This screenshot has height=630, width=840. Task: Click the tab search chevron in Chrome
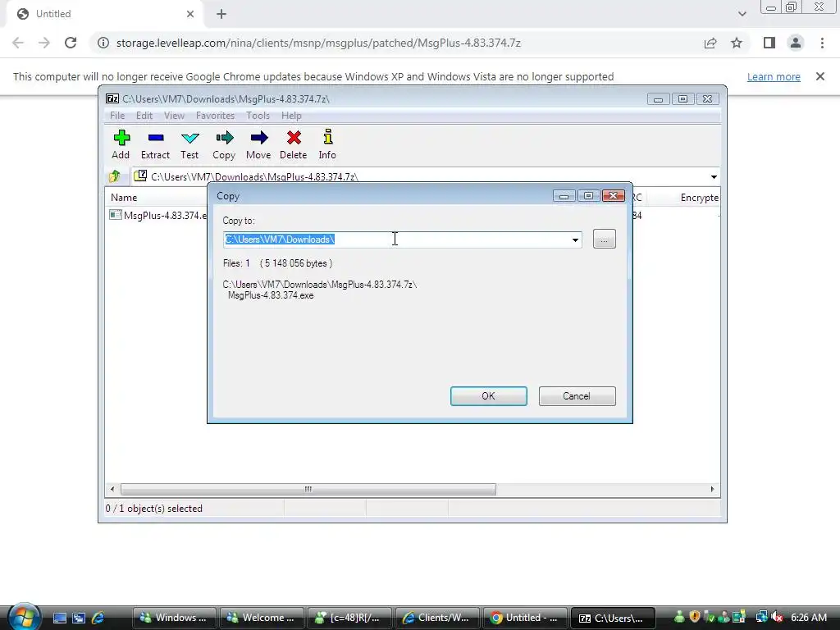click(742, 14)
